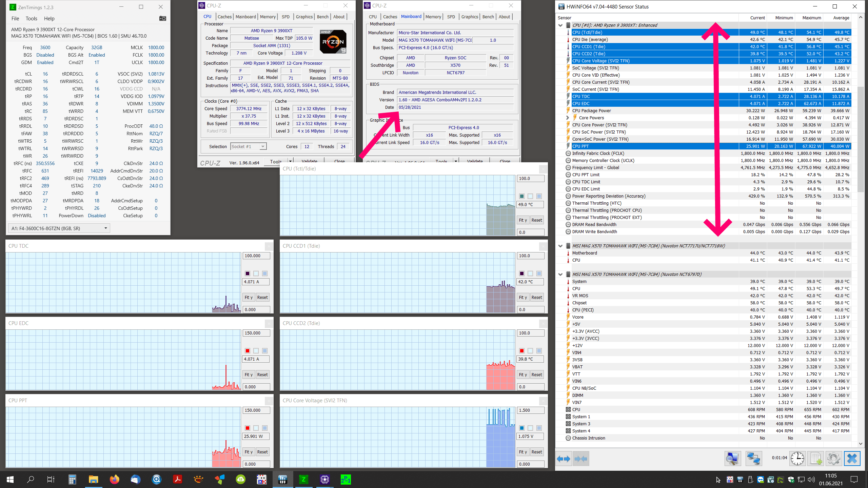This screenshot has width=868, height=488.
Task: Click the red color swatch on CPU EDC graph
Action: [248, 351]
